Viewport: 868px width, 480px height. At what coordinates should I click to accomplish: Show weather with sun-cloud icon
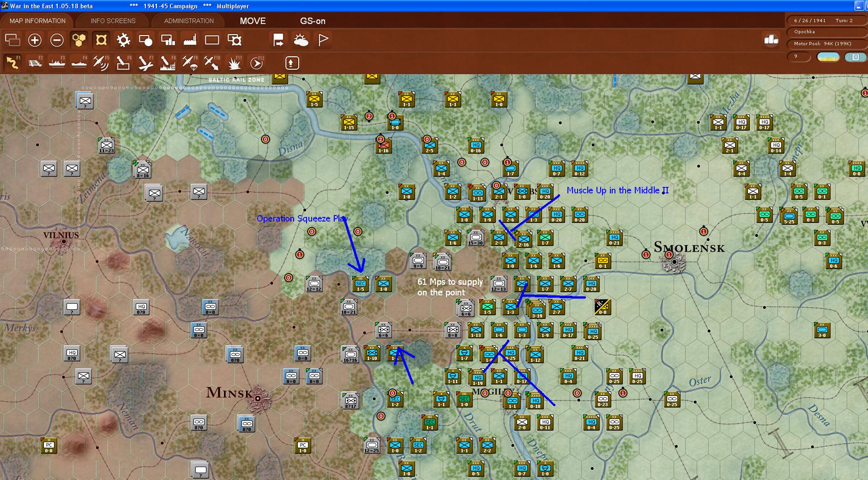click(x=301, y=40)
